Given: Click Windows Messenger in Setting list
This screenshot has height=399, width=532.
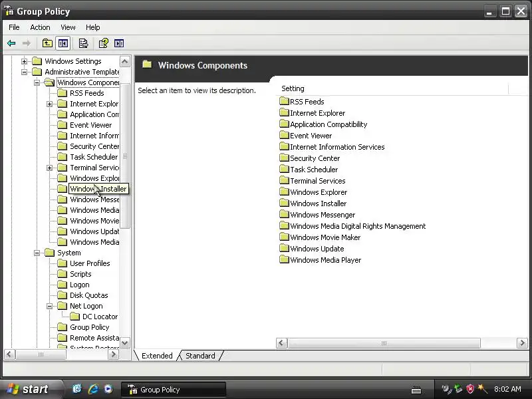Looking at the screenshot, I should coord(323,215).
